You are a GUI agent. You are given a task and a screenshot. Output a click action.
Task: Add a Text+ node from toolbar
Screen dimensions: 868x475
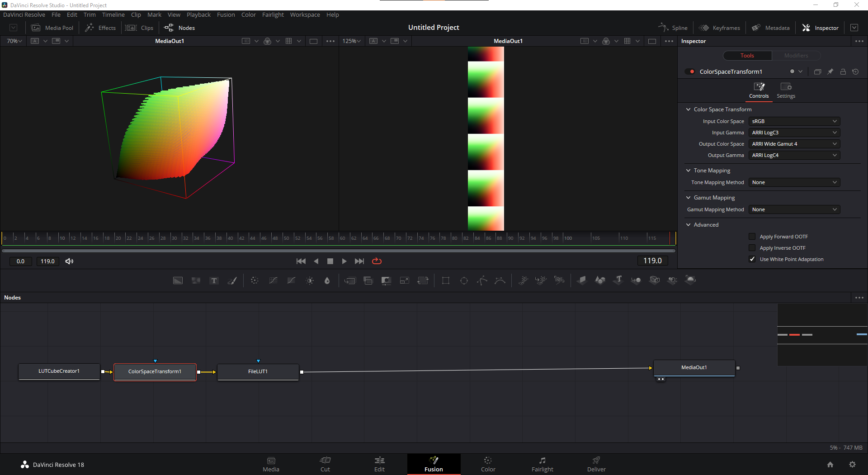(x=214, y=281)
